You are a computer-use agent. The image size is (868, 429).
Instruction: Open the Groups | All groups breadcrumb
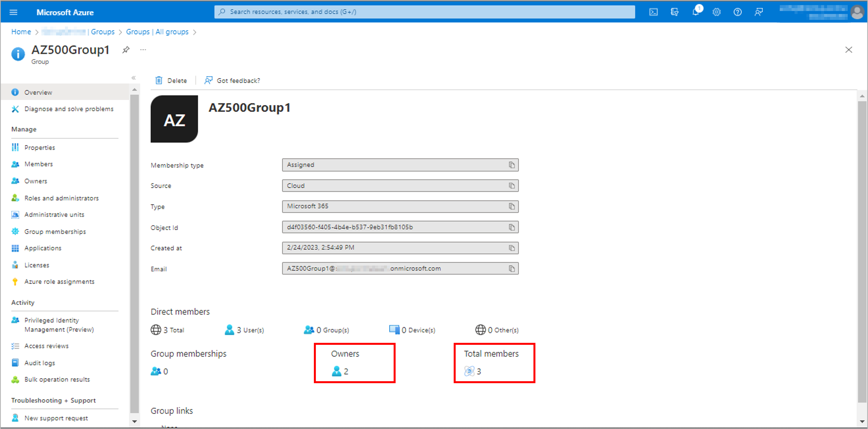[x=157, y=32]
